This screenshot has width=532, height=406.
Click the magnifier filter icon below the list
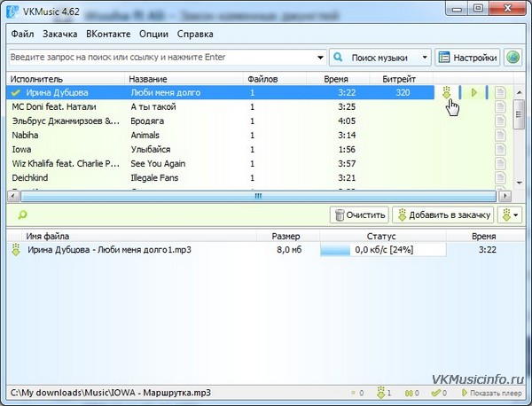22,215
